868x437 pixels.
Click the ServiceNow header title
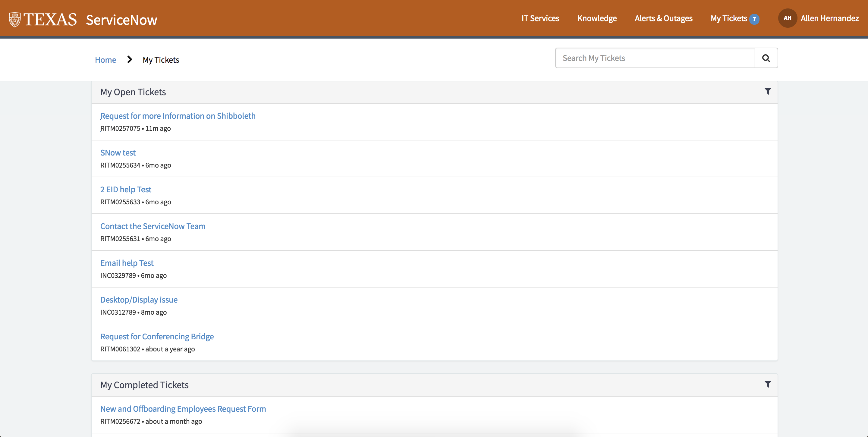coord(122,20)
